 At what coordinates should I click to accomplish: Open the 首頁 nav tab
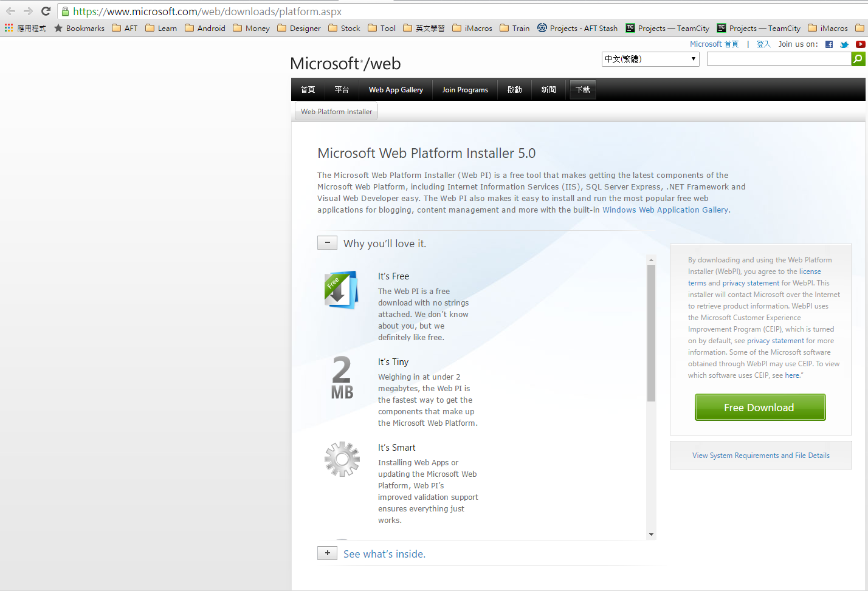tap(308, 89)
